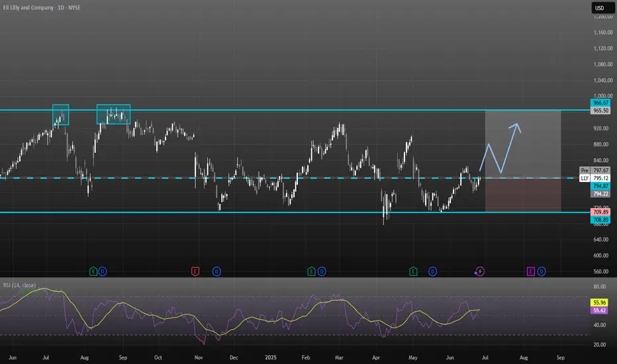Click the 794.87 cyan price label
617x364 pixels.
600,186
